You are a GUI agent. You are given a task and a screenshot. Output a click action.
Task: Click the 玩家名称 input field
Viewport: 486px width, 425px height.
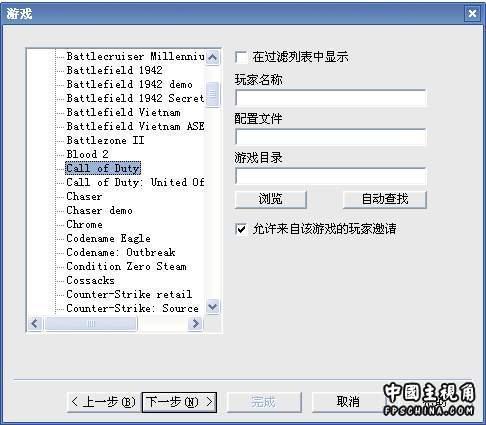(331, 98)
